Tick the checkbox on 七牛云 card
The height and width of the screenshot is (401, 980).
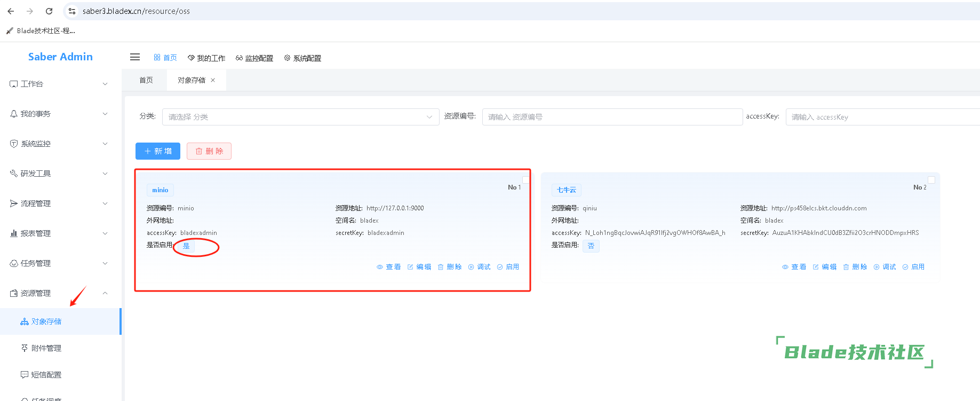pos(931,180)
